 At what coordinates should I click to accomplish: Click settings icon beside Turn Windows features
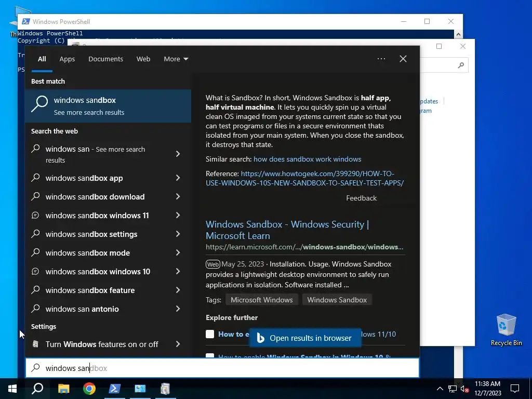click(35, 344)
